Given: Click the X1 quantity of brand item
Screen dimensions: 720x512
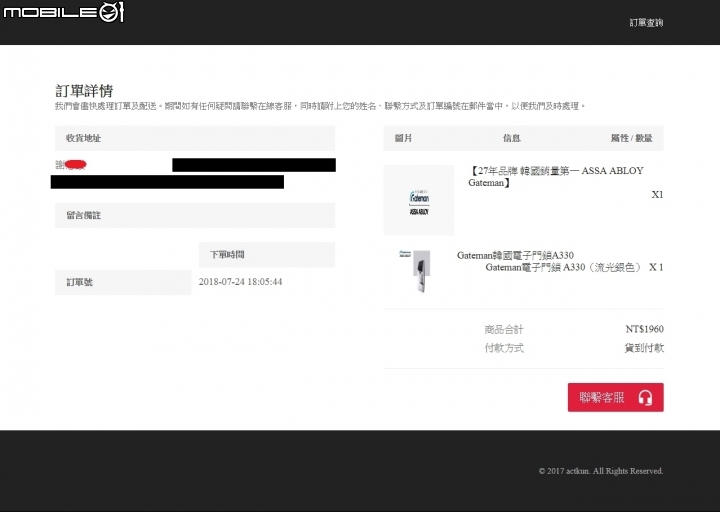Looking at the screenshot, I should 658,195.
